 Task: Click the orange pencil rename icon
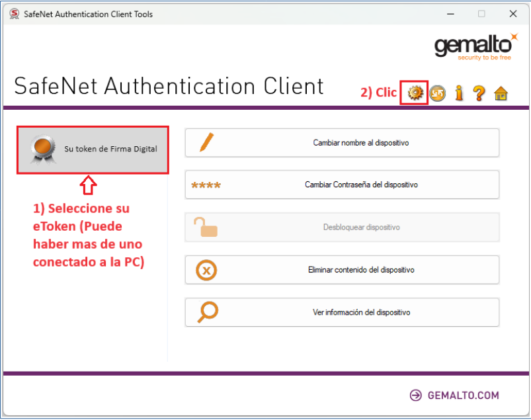[x=206, y=142]
